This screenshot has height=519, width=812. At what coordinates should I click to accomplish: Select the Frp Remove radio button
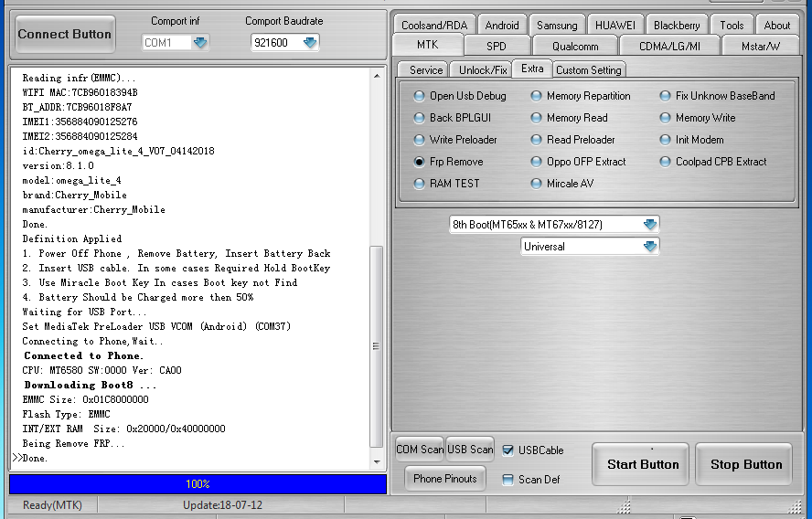click(448, 162)
